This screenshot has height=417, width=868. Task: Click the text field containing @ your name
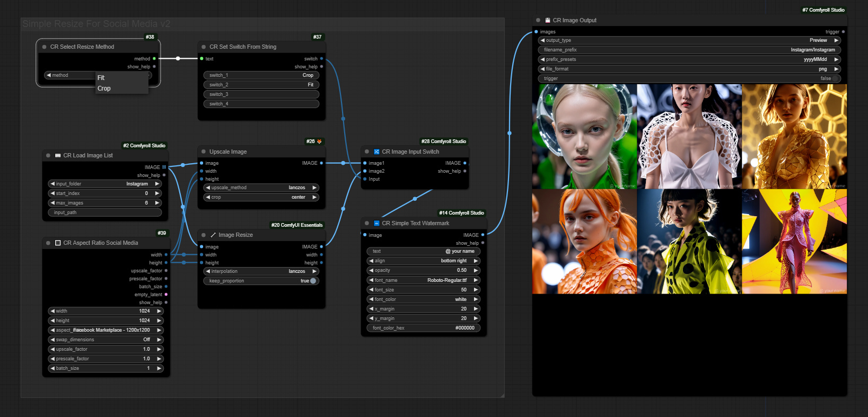pos(424,251)
